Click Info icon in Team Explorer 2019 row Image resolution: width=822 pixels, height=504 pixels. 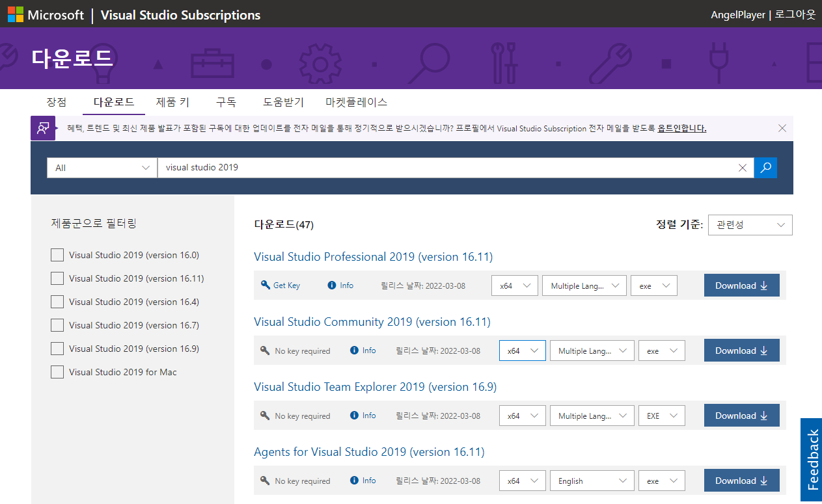(354, 415)
